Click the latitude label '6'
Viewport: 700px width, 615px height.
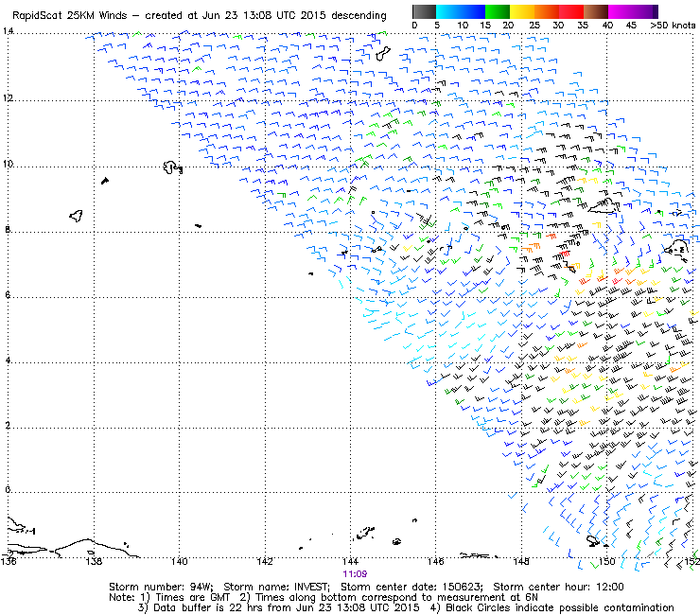click(x=8, y=295)
